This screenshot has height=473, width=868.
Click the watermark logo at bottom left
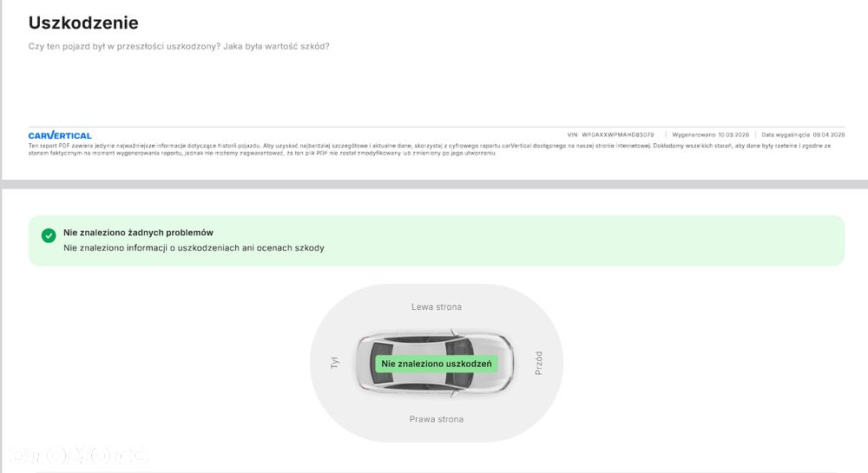(x=77, y=456)
